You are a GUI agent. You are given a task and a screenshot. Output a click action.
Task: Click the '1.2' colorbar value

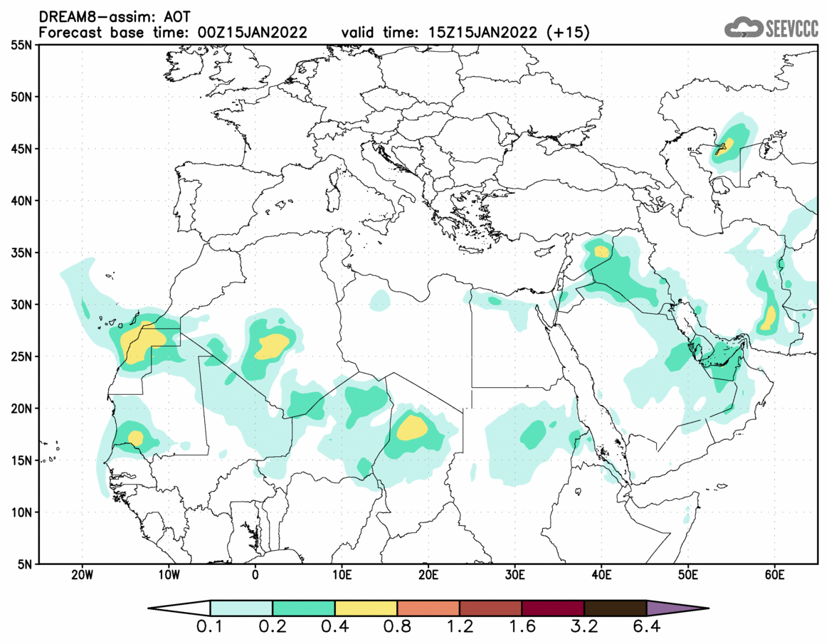[460, 628]
